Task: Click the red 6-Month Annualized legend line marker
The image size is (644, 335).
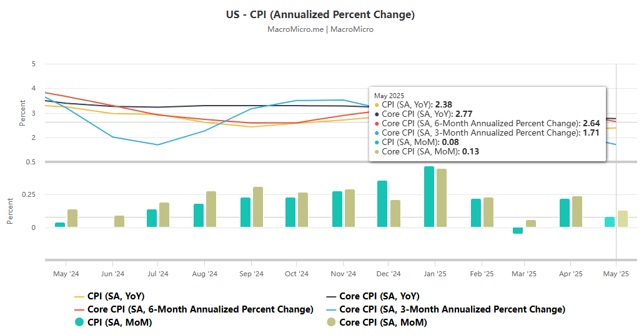Action: [x=79, y=309]
